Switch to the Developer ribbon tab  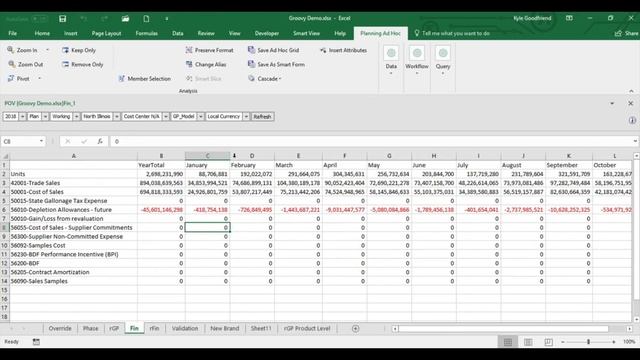point(267,33)
